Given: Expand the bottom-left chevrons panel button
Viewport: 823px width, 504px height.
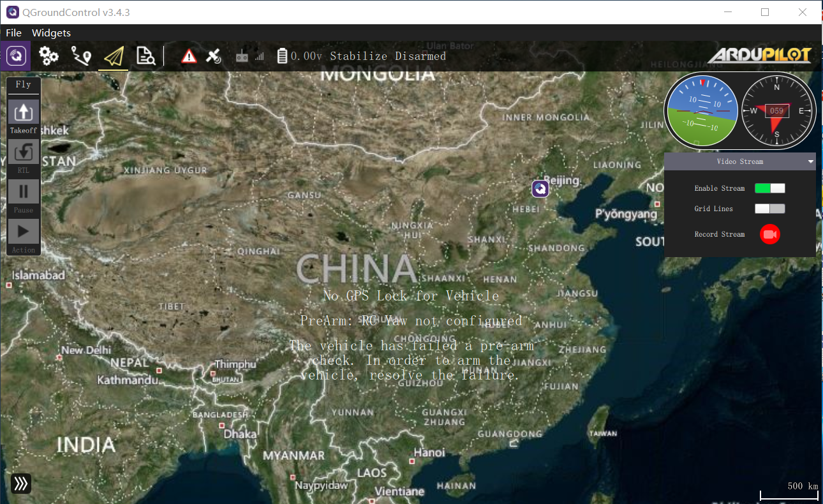Looking at the screenshot, I should coord(21,484).
